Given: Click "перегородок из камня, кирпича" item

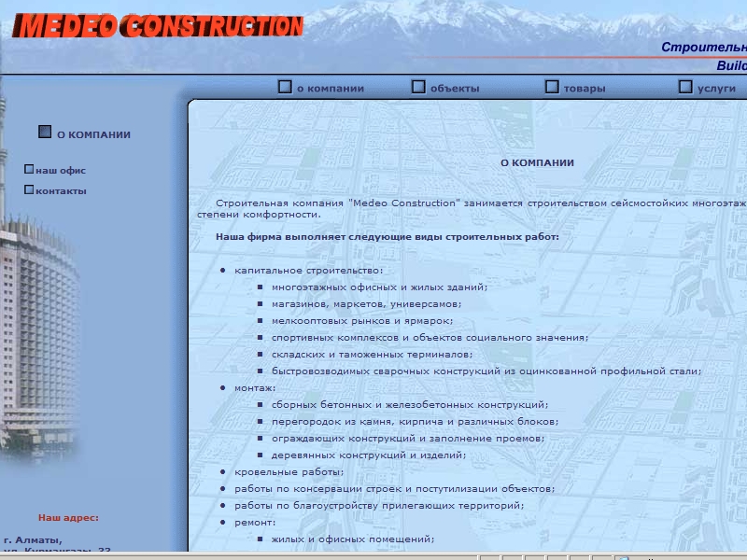Looking at the screenshot, I should click(415, 422).
